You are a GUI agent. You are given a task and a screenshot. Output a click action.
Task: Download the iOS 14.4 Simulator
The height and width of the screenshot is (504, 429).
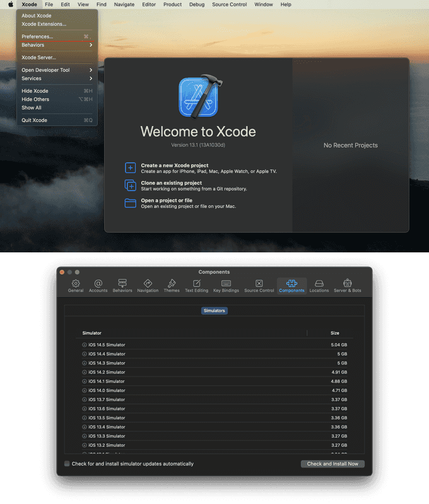[85, 354]
